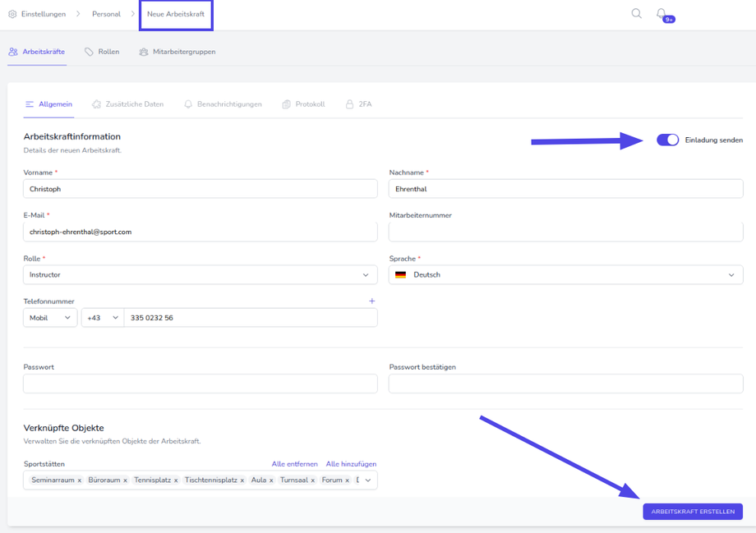Remove the Tischtennisplatz tag

(242, 480)
